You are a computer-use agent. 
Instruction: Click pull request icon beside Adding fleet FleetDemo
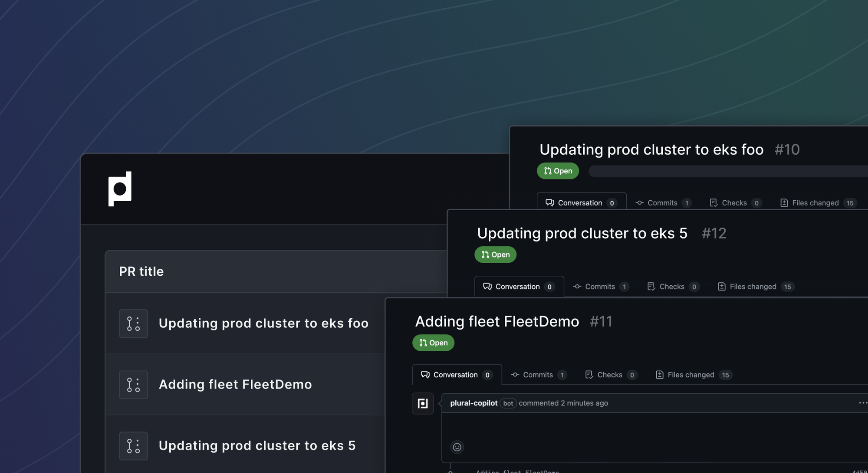click(x=133, y=385)
